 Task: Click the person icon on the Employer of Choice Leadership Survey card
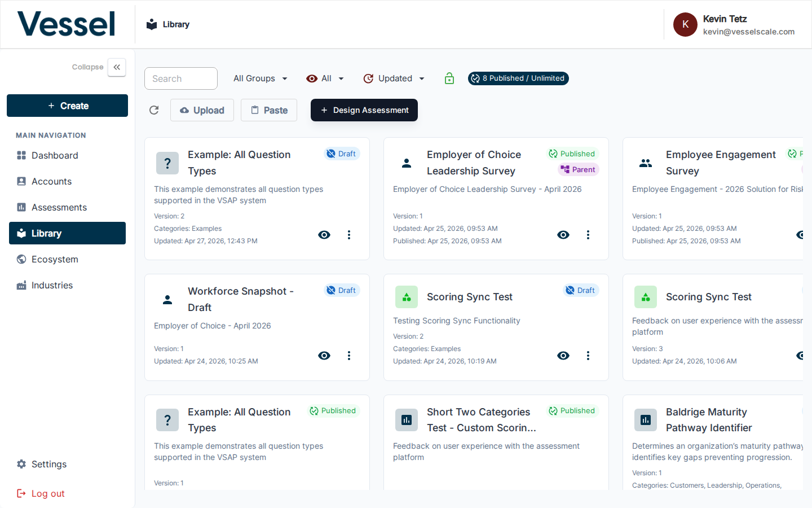[407, 163]
